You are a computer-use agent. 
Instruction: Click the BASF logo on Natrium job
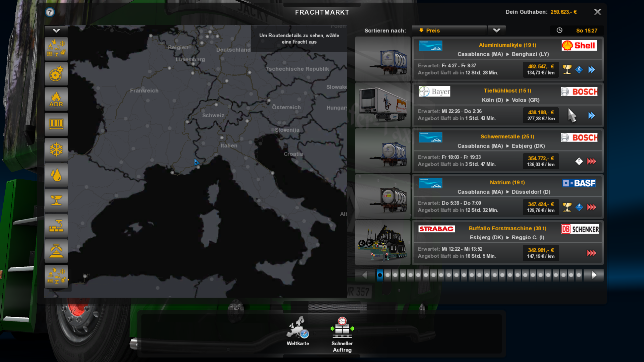tap(579, 183)
